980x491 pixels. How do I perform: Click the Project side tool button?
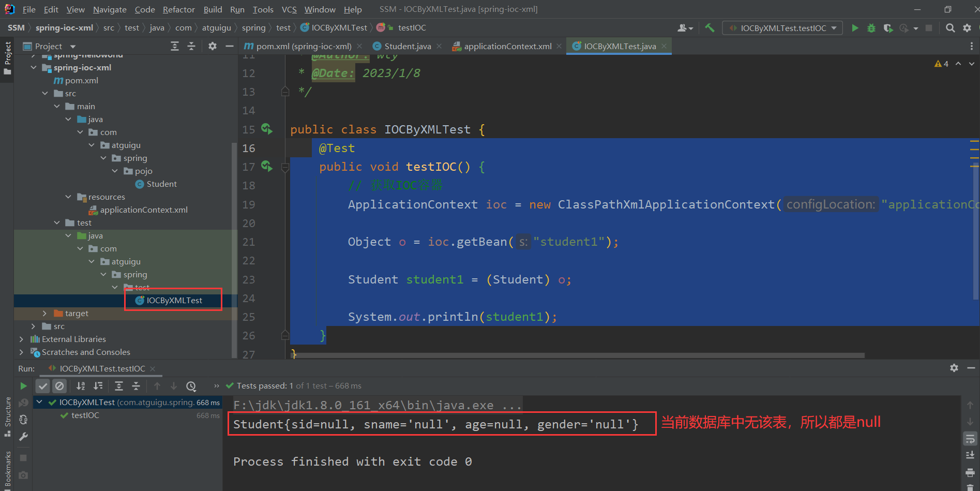[x=7, y=57]
